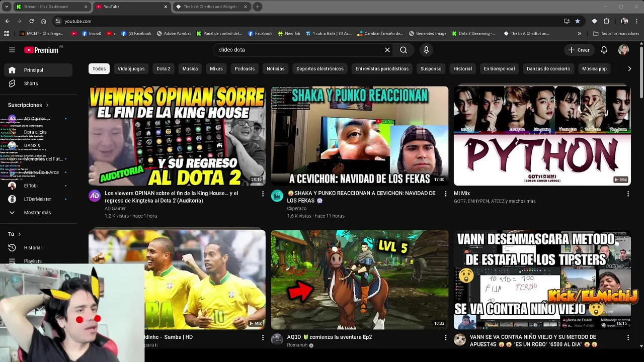Go to Principal in sidebar

(38, 70)
